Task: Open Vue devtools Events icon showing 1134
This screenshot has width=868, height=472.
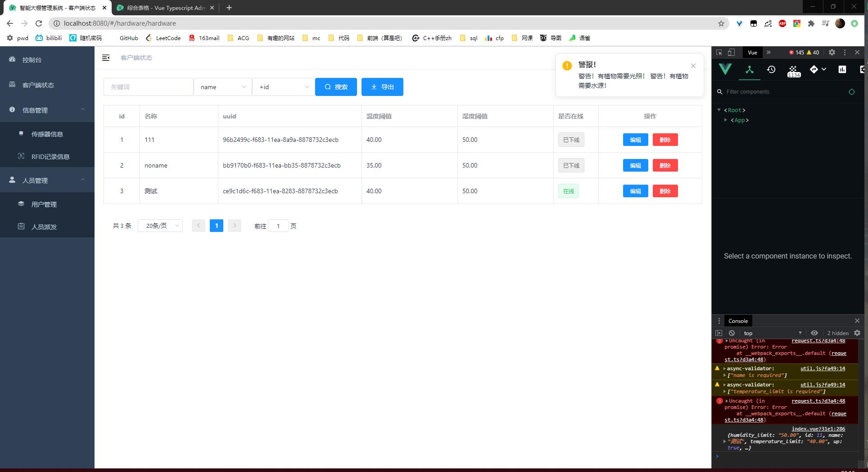Action: pyautogui.click(x=794, y=71)
